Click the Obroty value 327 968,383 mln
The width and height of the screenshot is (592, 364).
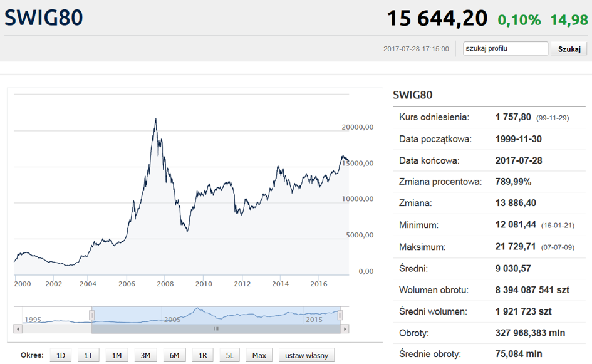[530, 333]
